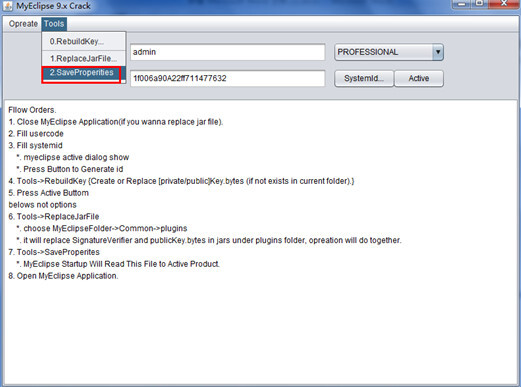Click the '8. Open MyEclipse Application.' line
Image resolution: width=521 pixels, height=387 pixels.
pyautogui.click(x=63, y=276)
